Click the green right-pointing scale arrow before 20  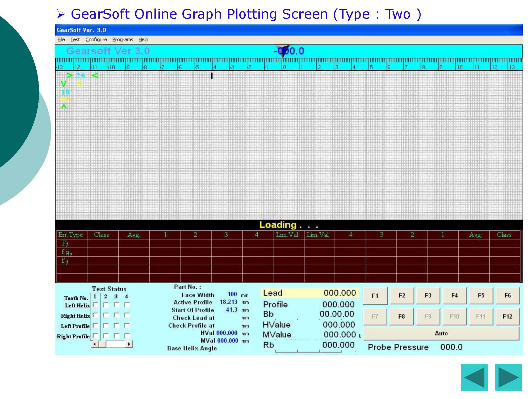[x=70, y=75]
